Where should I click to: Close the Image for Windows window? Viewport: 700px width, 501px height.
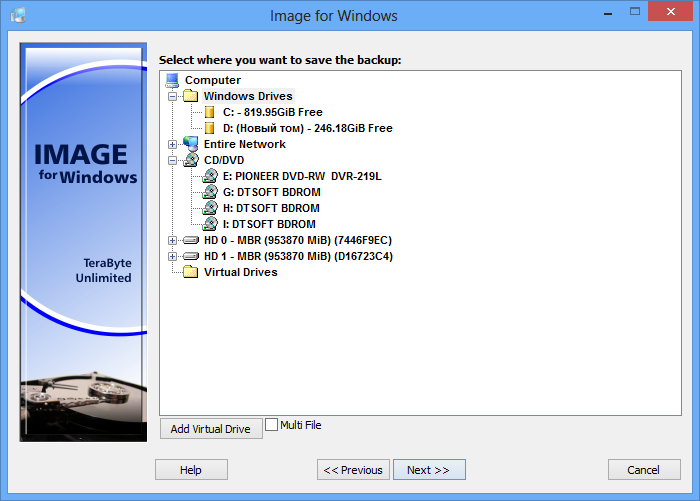pos(671,12)
